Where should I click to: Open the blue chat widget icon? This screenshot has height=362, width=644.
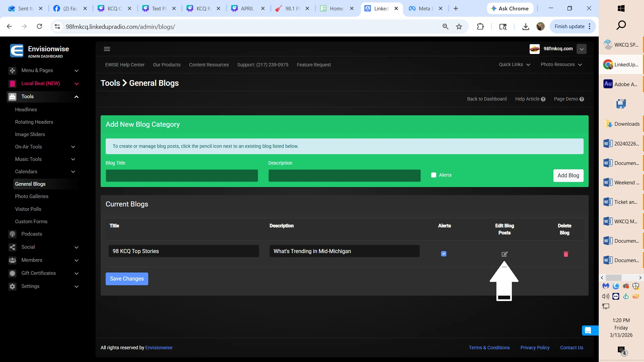click(588, 330)
